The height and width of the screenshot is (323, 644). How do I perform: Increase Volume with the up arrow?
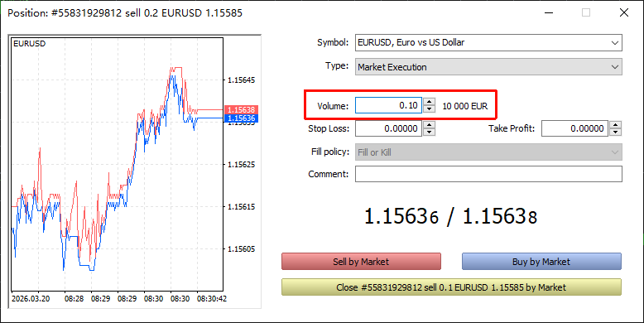pos(429,102)
